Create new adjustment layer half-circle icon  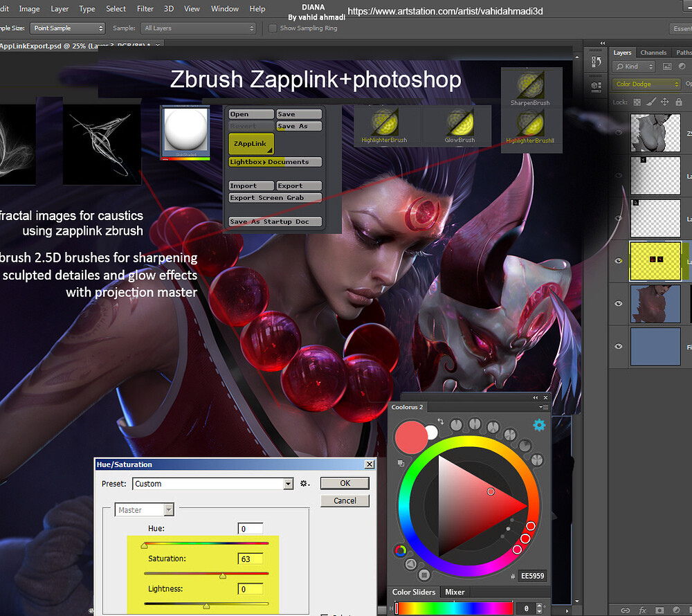[x=676, y=610]
